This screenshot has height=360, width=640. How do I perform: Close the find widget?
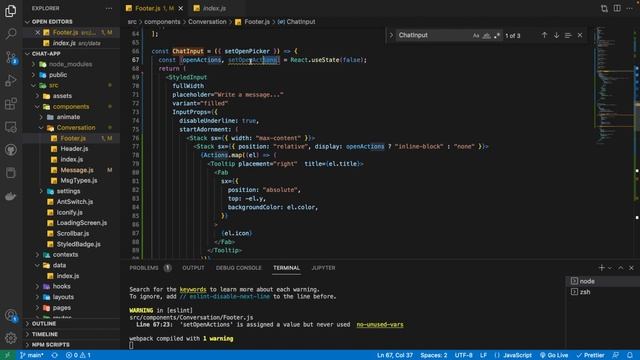point(580,36)
